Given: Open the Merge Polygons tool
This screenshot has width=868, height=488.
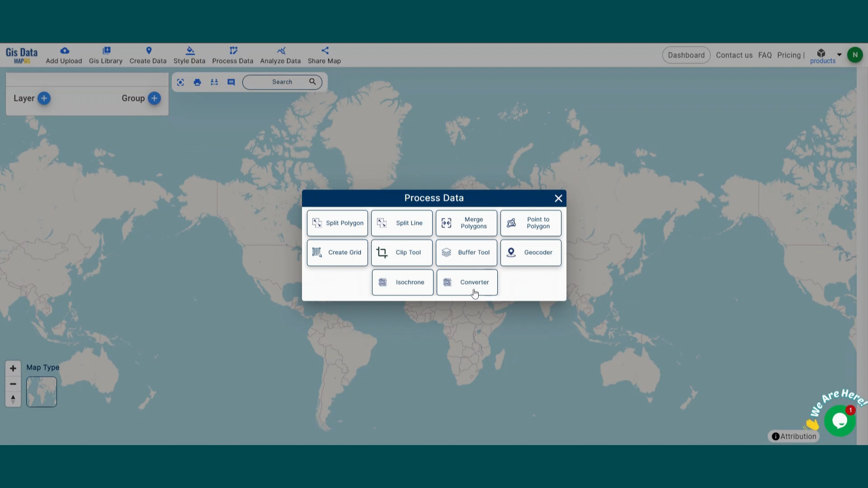Looking at the screenshot, I should pyautogui.click(x=466, y=223).
